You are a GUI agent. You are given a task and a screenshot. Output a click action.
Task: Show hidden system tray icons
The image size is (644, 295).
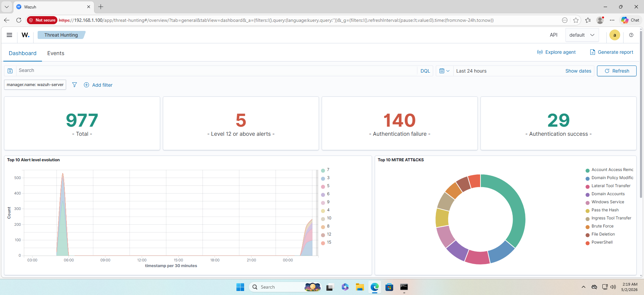pos(584,287)
